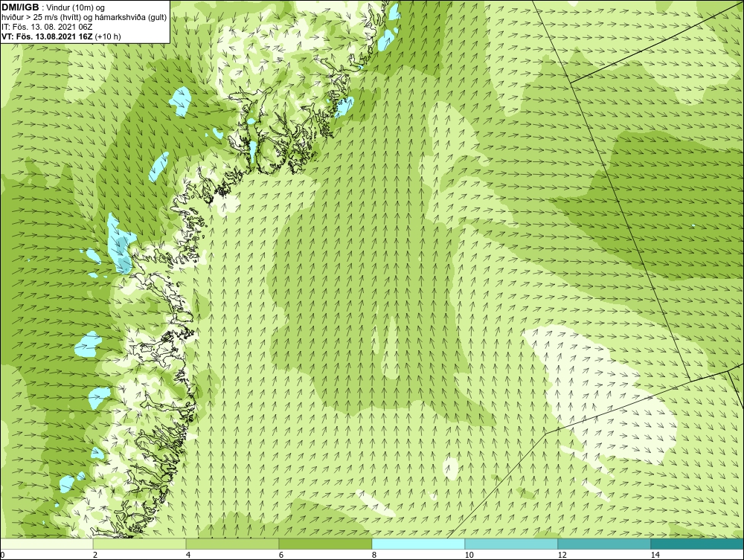Click the 'Vindur (10m) og' title text
Viewport: 744px width, 560px height.
point(76,7)
